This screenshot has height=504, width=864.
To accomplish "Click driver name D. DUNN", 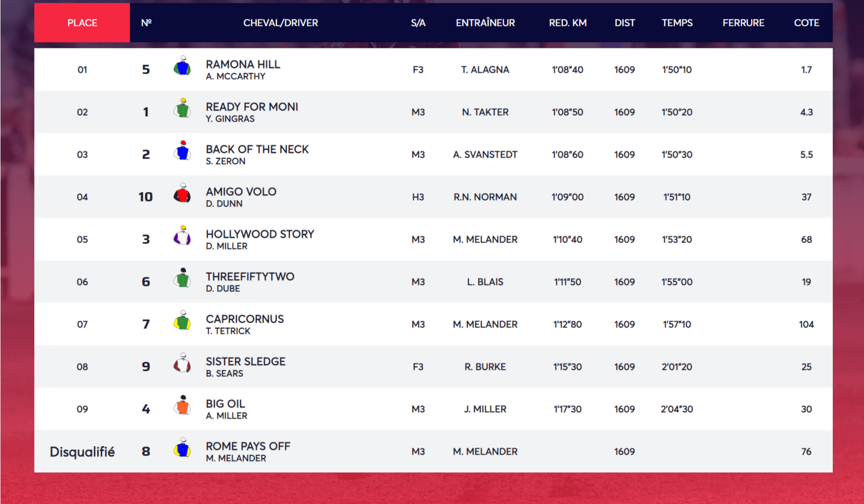I will [224, 204].
